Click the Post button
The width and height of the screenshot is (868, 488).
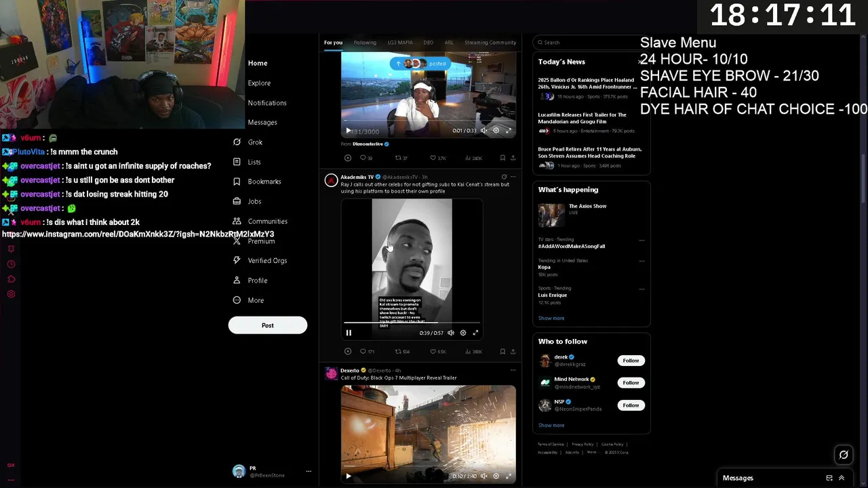[x=268, y=325]
